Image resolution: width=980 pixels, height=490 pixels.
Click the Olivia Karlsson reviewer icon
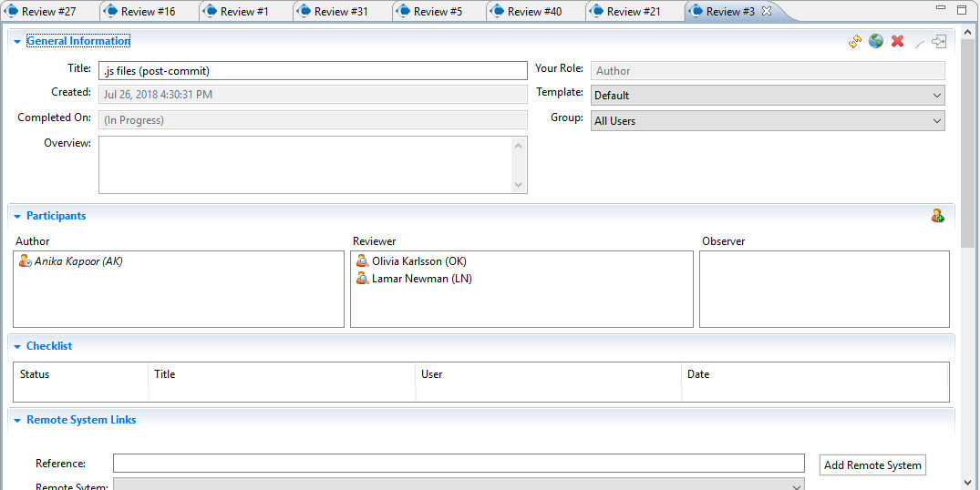[363, 261]
